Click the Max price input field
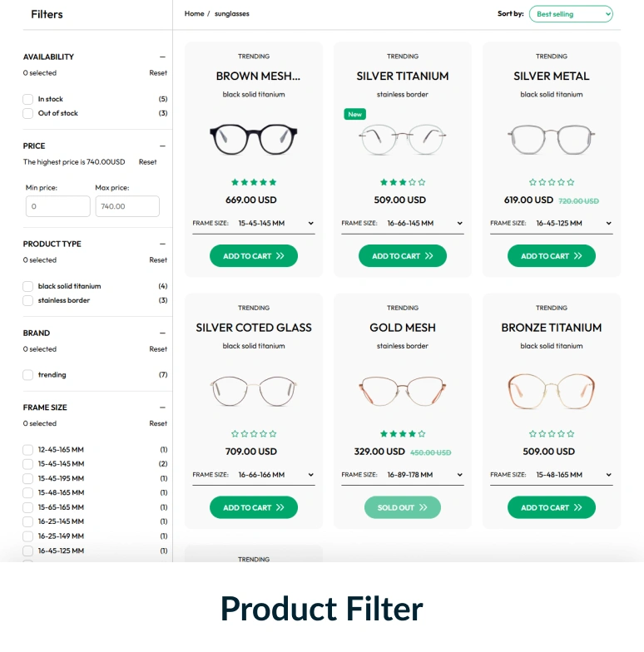The height and width of the screenshot is (652, 644). pyautogui.click(x=127, y=206)
